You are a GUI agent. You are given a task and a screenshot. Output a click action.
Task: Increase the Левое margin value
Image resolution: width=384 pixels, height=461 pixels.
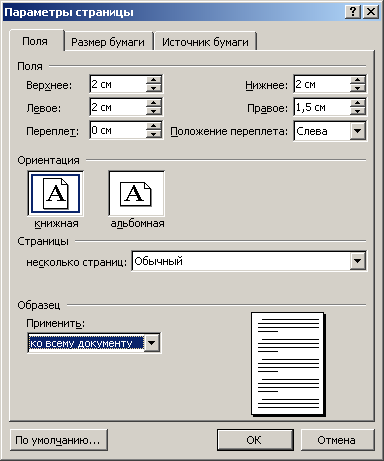[x=154, y=103]
